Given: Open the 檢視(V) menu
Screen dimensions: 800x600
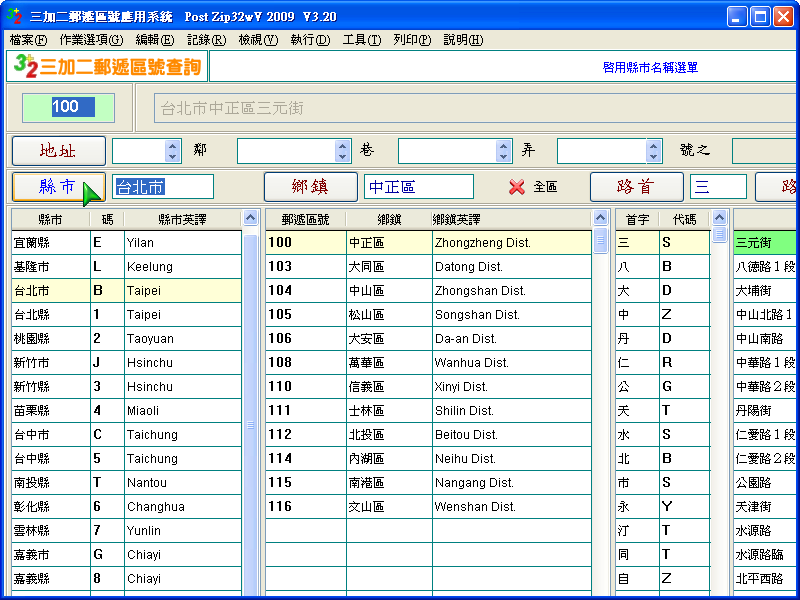Looking at the screenshot, I should click(258, 40).
